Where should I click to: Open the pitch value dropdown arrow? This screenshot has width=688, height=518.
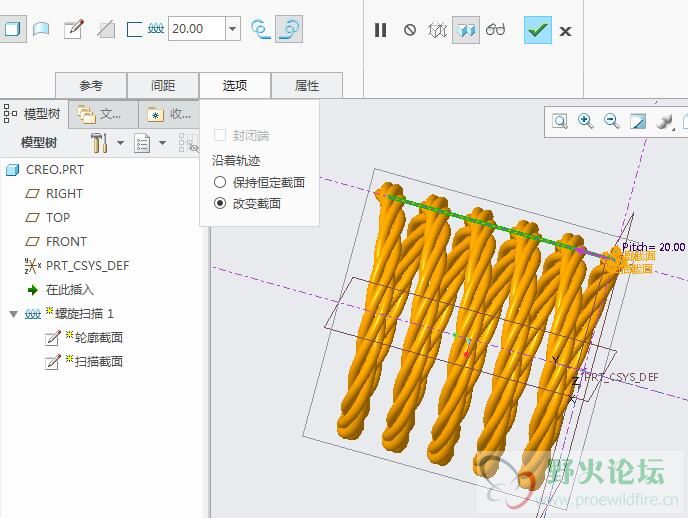point(233,29)
